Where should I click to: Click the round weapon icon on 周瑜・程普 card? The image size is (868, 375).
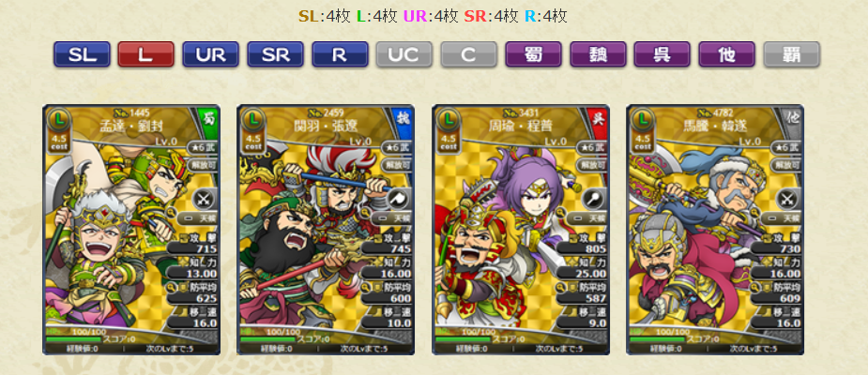coord(594,199)
